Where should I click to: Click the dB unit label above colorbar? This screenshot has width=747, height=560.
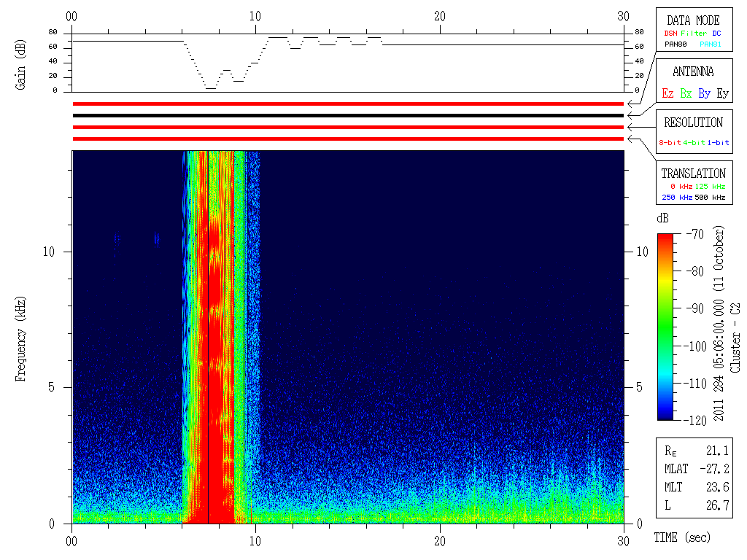[662, 219]
